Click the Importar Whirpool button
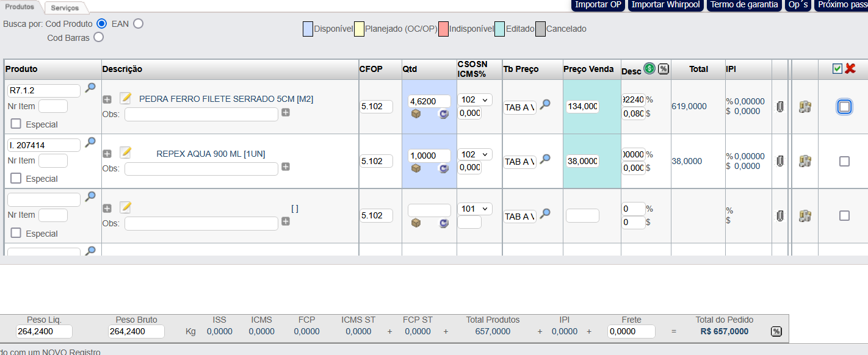Viewport: 868px width, 355px height. point(665,5)
